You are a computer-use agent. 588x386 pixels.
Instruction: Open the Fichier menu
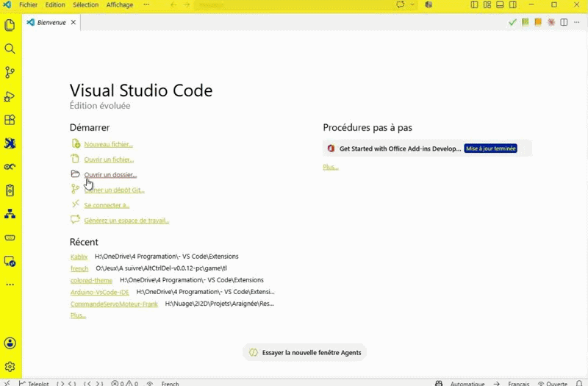[28, 5]
